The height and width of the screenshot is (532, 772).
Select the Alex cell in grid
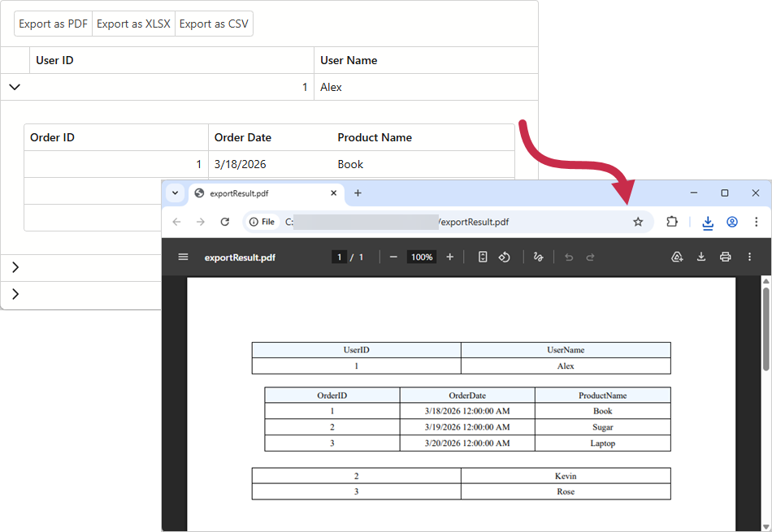pyautogui.click(x=426, y=87)
